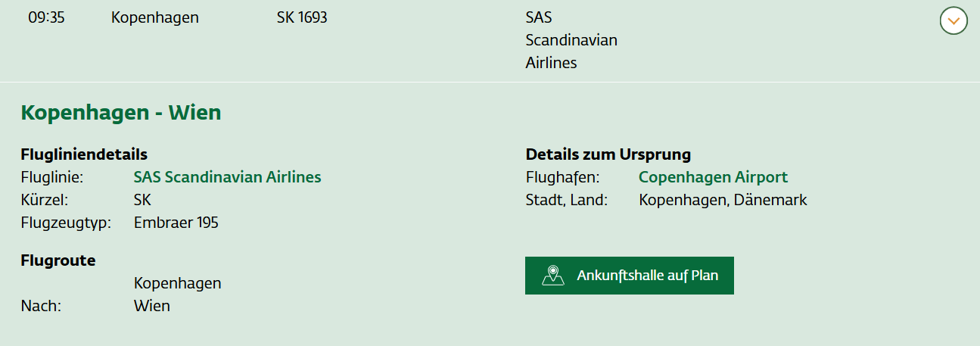Click Kopenhagen under Flugroute

point(177,283)
